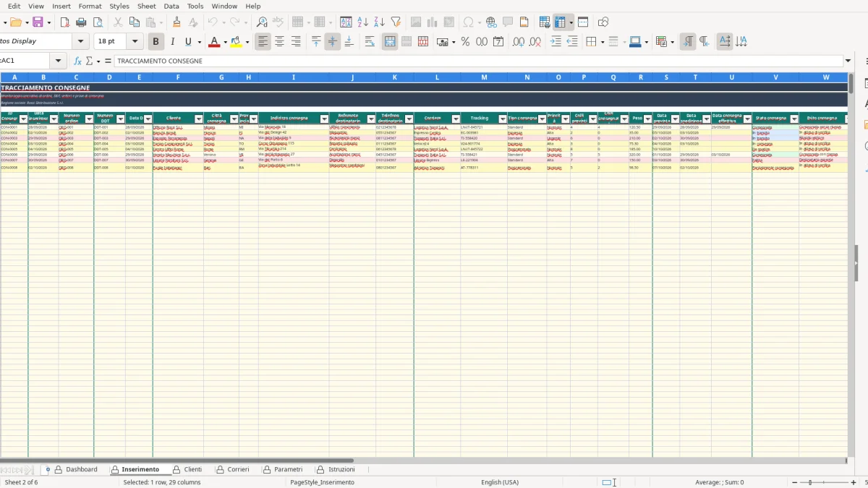This screenshot has width=868, height=488.
Task: Click the Format as Percent icon
Action: [x=465, y=42]
